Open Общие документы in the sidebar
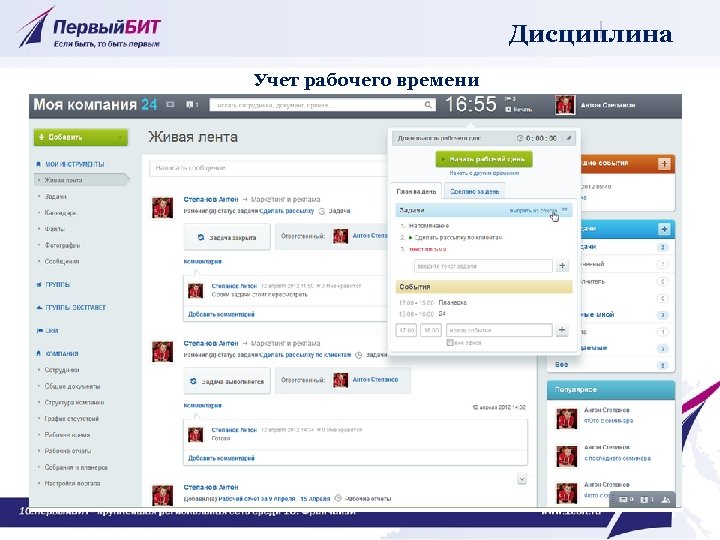Screen dimensions: 720x540 click(x=72, y=386)
